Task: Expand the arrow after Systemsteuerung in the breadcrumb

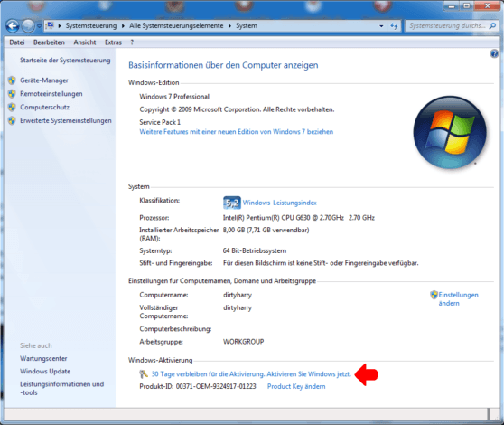Action: [x=123, y=25]
